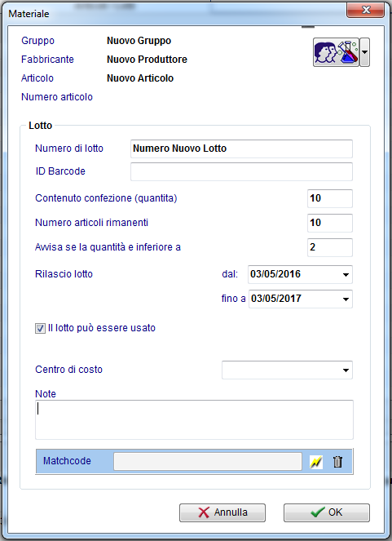Select the Contenuto confezione quantity field
This screenshot has height=541, width=392.
(x=329, y=198)
